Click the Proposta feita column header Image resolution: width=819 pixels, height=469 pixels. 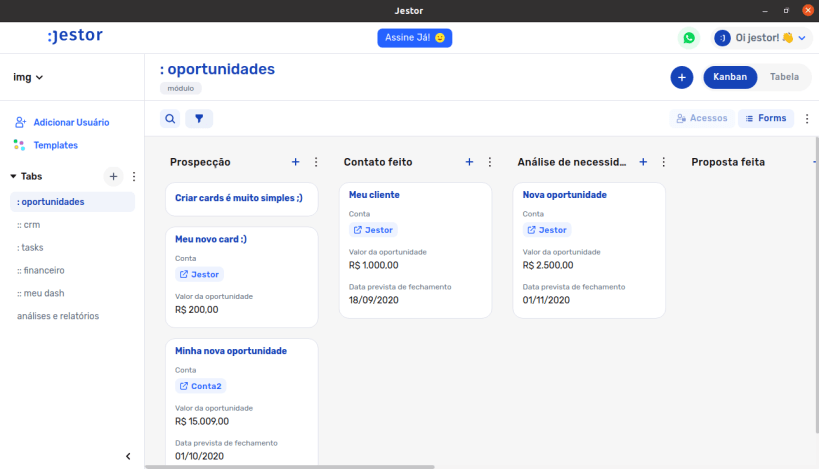point(728,162)
